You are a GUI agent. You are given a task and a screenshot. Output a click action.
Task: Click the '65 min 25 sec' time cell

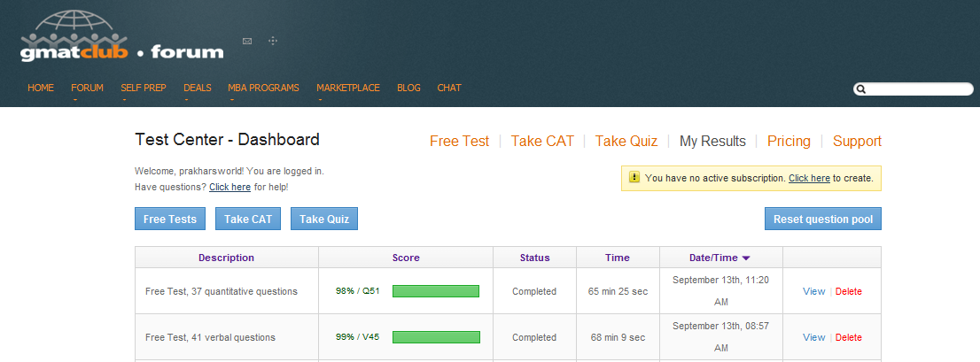(618, 291)
